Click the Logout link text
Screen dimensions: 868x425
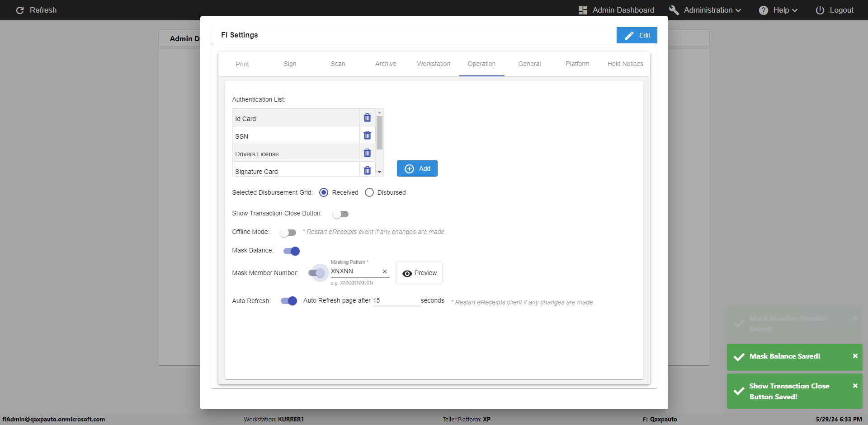coord(841,10)
